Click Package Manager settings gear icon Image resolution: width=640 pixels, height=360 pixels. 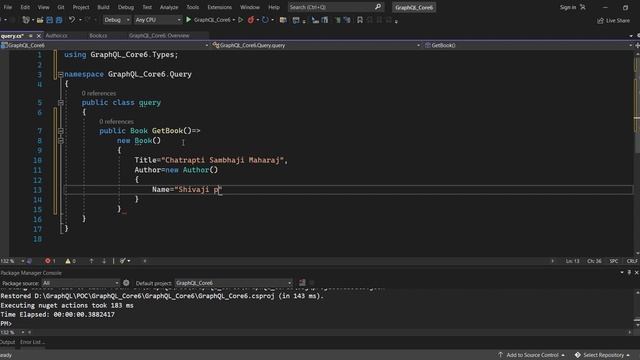click(126, 283)
